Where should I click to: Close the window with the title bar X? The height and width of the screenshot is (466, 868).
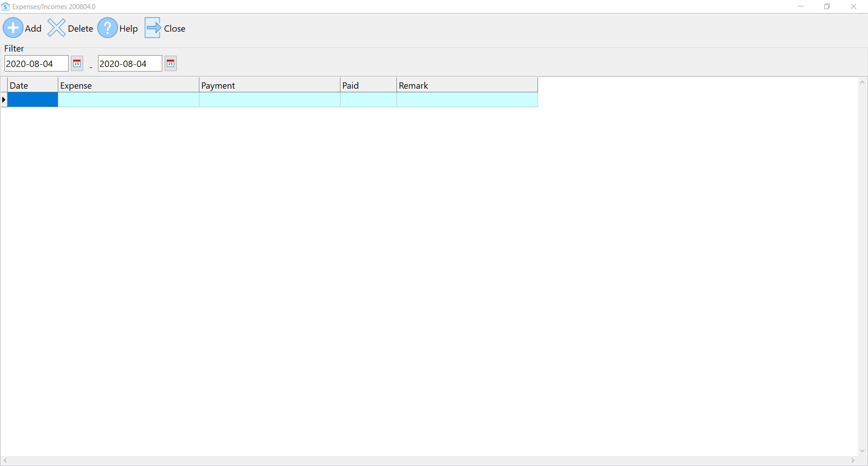coord(854,6)
